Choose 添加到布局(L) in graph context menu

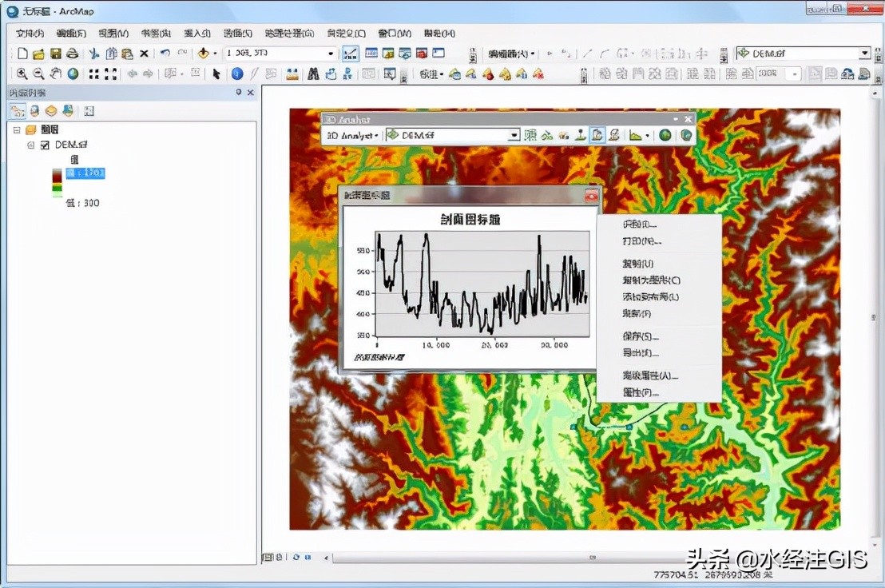(650, 297)
